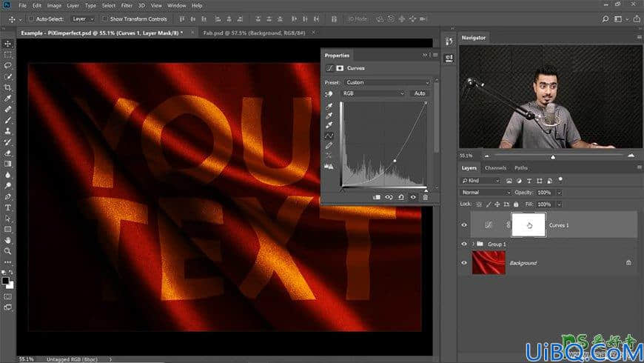Open the Kind filter dropdown

[480, 181]
